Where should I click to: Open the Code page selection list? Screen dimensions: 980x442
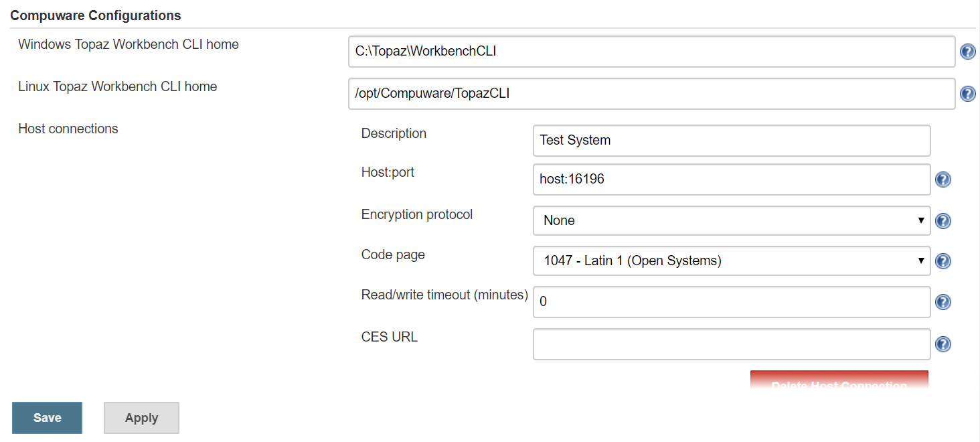coord(731,261)
